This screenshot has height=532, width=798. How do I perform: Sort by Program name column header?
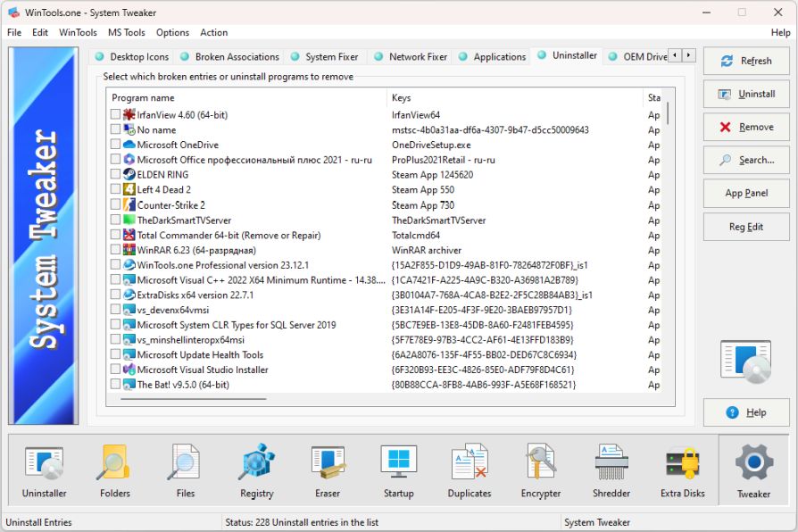coord(246,98)
